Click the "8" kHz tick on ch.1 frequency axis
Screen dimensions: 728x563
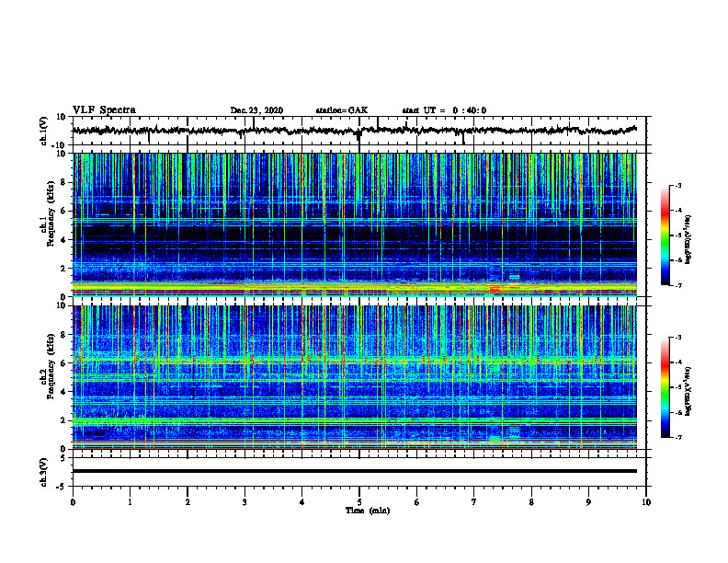[64, 182]
